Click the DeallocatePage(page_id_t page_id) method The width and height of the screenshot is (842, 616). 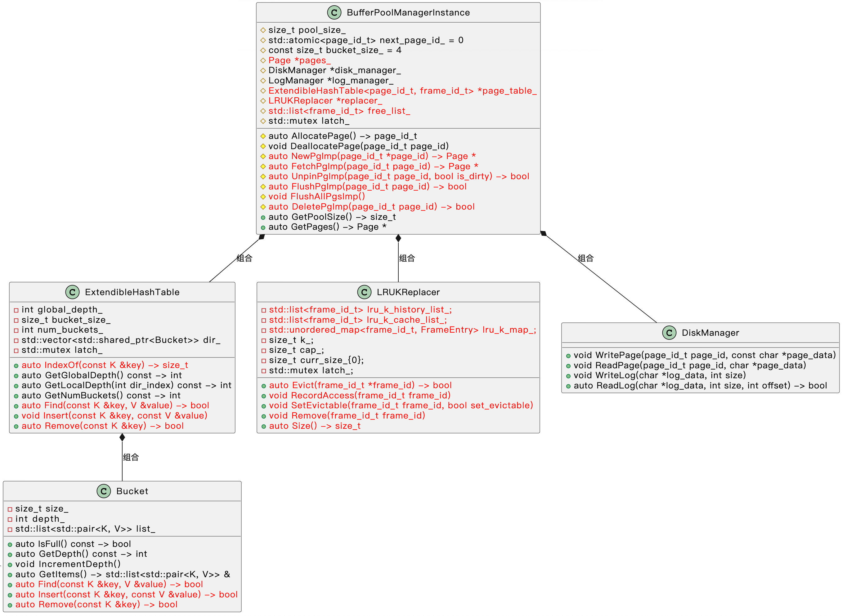coord(358,146)
